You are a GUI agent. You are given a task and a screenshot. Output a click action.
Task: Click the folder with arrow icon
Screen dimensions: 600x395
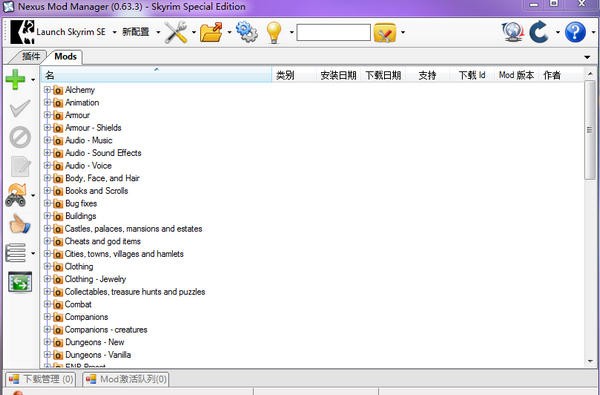[x=211, y=32]
